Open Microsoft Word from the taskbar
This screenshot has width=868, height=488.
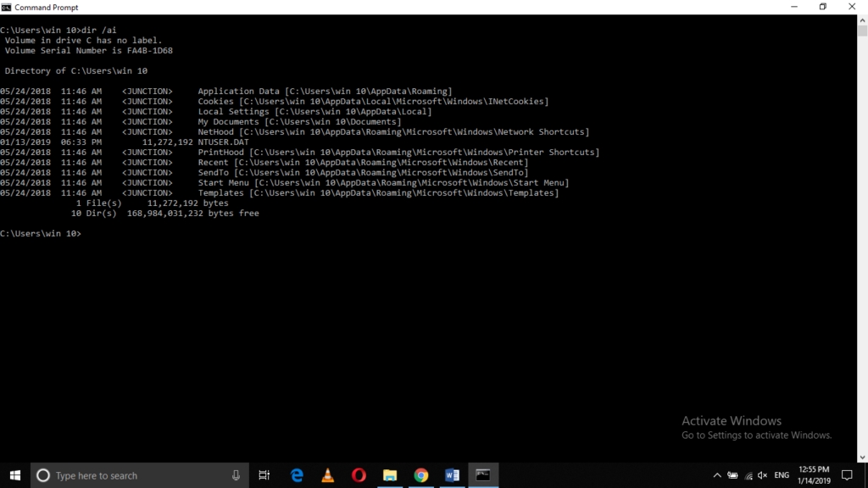click(x=452, y=475)
